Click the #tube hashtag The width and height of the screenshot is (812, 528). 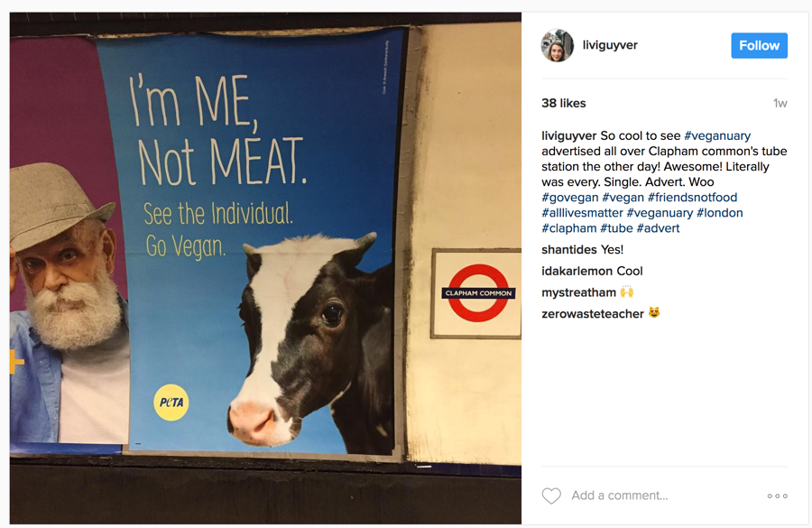[616, 228]
